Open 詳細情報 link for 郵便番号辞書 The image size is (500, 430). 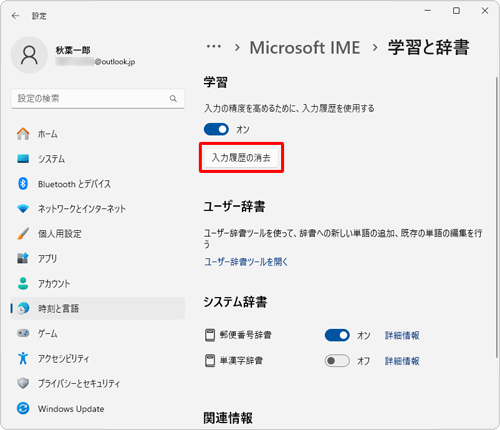pyautogui.click(x=402, y=335)
